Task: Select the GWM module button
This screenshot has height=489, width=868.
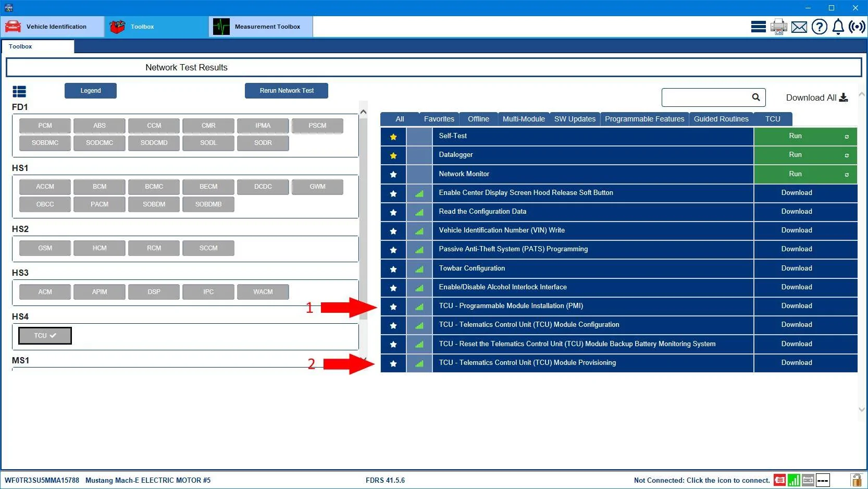Action: click(317, 187)
